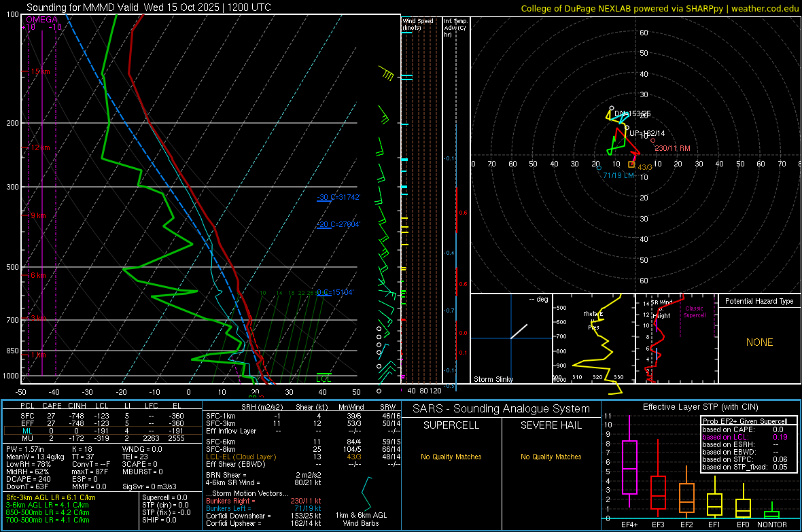
Task: Select the MU parcel row
Action: click(102, 438)
